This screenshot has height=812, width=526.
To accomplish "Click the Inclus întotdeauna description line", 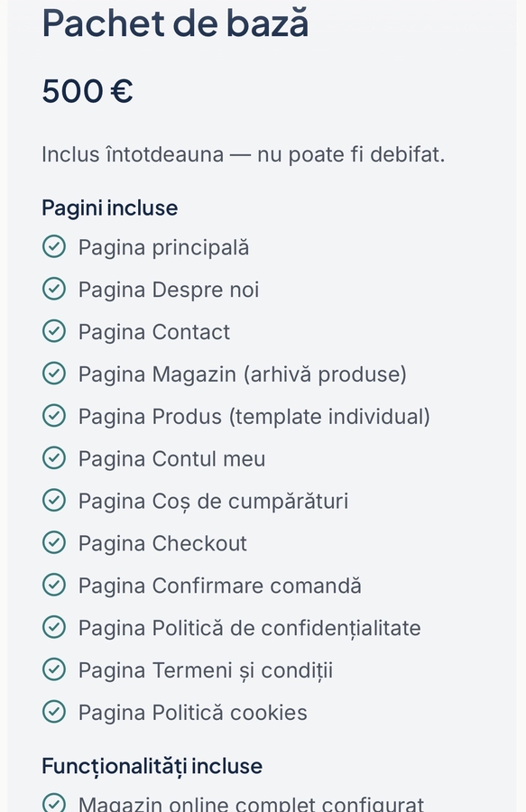I will tap(244, 154).
